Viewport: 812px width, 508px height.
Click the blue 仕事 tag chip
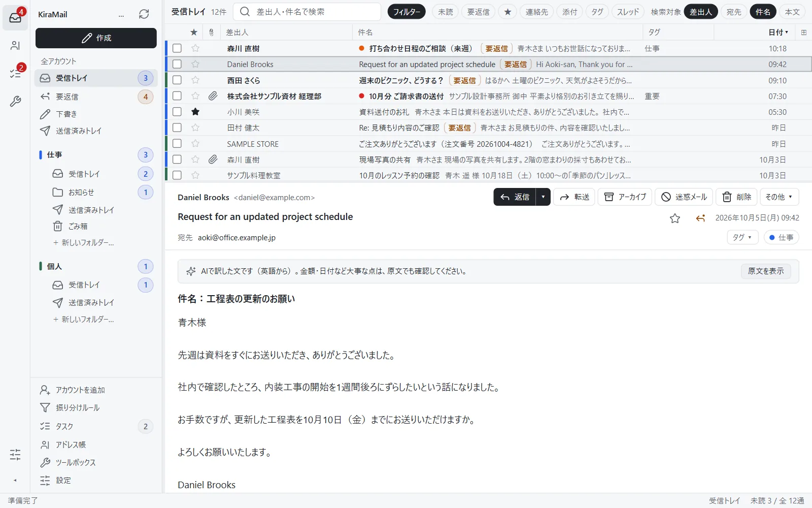pos(781,237)
